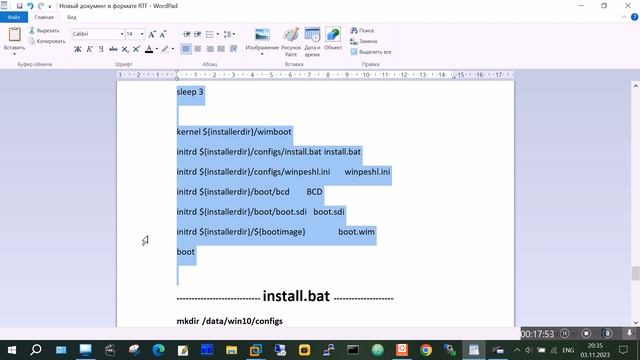Justify the text
This screenshot has height=360, width=640.
click(x=221, y=49)
